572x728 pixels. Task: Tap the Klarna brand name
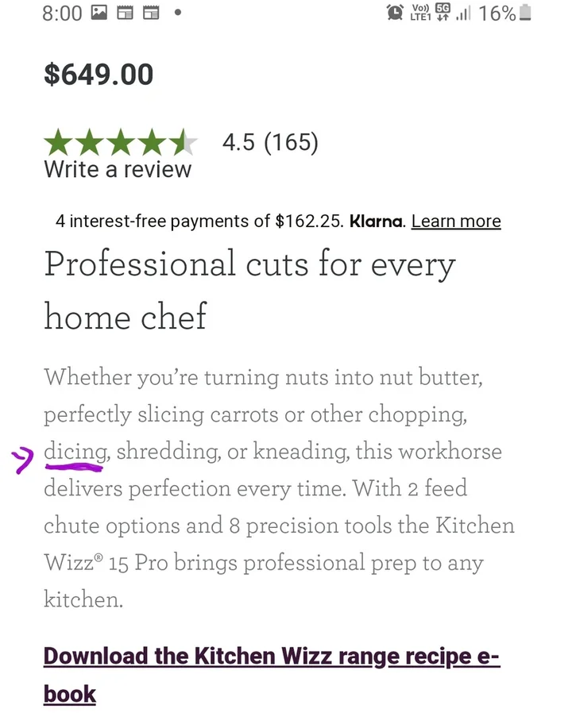(x=377, y=221)
